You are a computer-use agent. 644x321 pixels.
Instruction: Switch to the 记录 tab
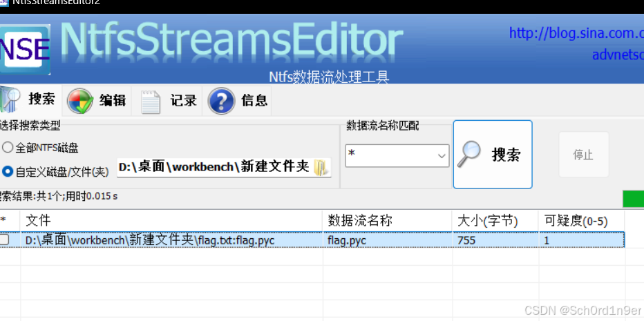tap(167, 100)
